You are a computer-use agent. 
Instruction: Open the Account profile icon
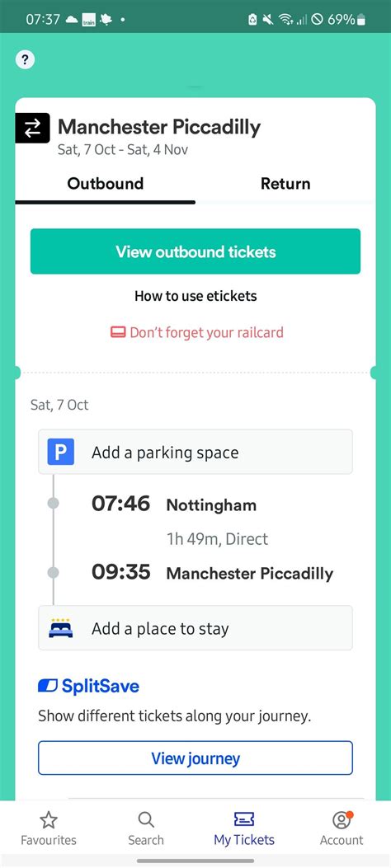342,820
